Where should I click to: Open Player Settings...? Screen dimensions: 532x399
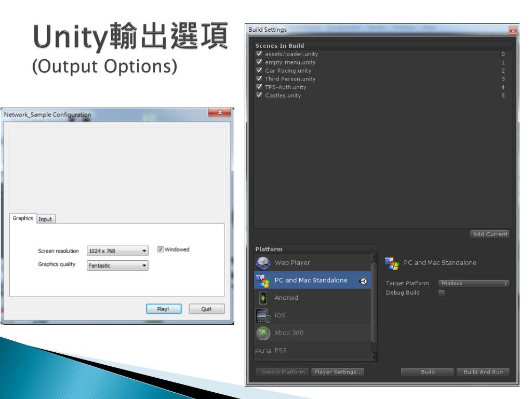338,372
